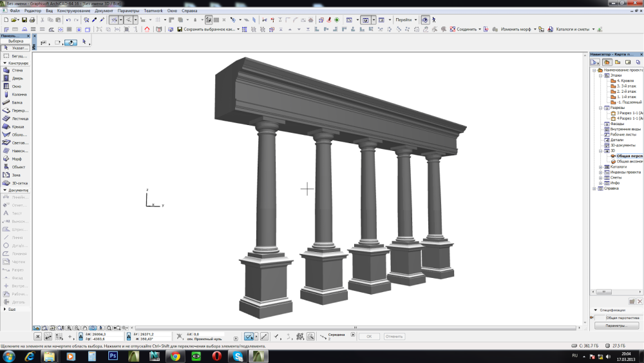Open Google Chrome from the taskbar
Image resolution: width=644 pixels, height=363 pixels.
(176, 356)
